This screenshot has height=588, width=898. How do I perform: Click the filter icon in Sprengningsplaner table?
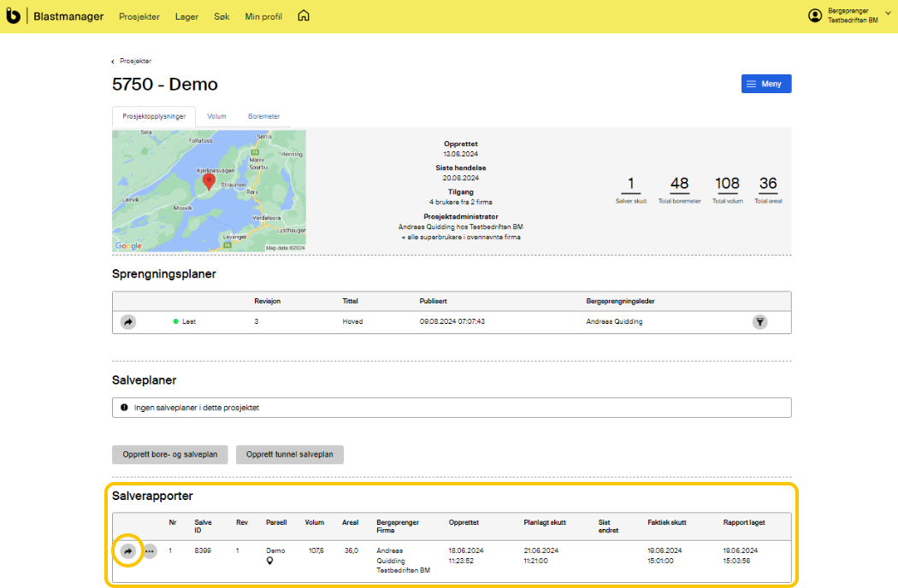(x=759, y=322)
